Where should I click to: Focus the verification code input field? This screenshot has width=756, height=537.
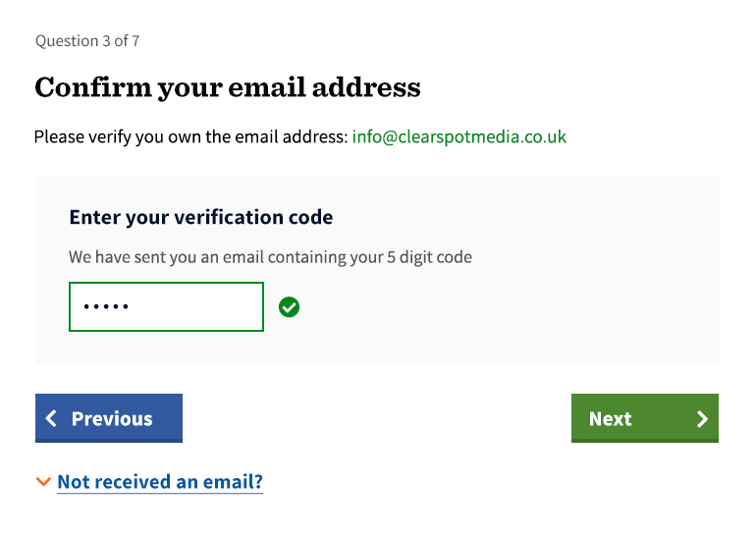(x=166, y=307)
